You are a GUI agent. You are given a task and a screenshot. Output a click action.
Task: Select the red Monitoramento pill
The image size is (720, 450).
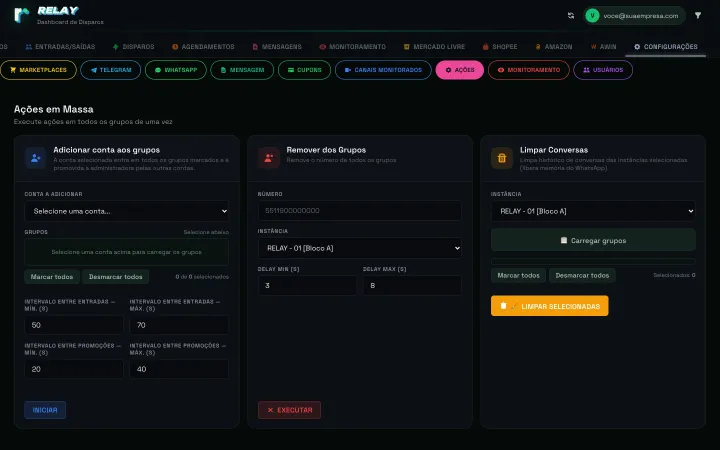[529, 70]
